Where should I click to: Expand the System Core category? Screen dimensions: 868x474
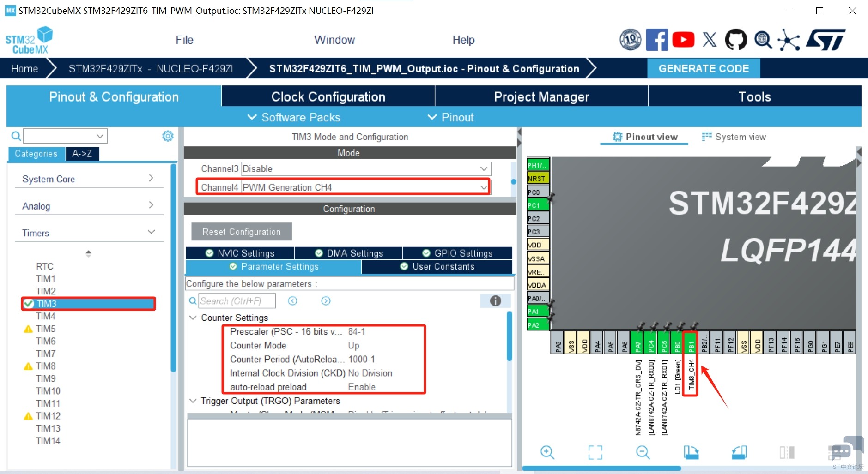point(88,179)
